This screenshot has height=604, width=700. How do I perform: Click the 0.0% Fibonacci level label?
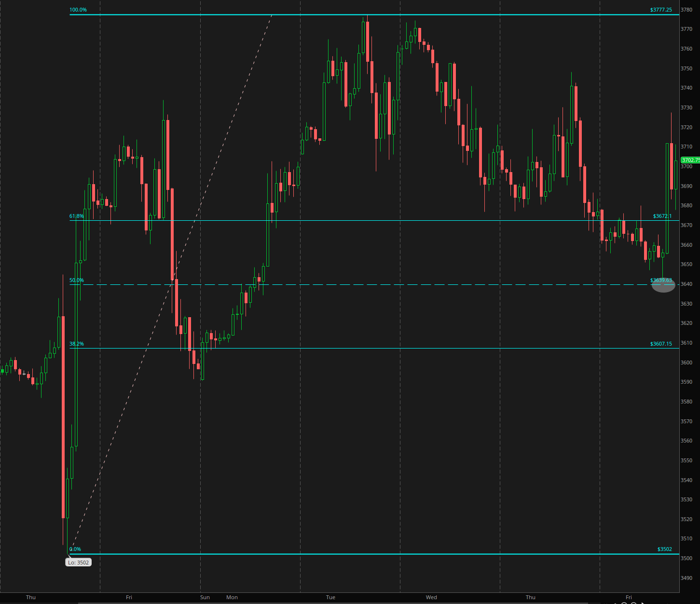pyautogui.click(x=75, y=549)
